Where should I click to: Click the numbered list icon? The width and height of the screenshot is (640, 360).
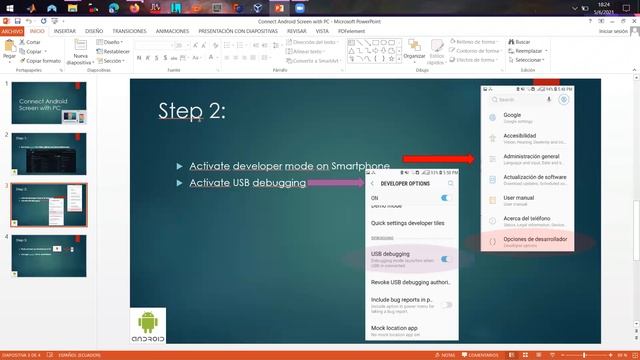[x=241, y=45]
